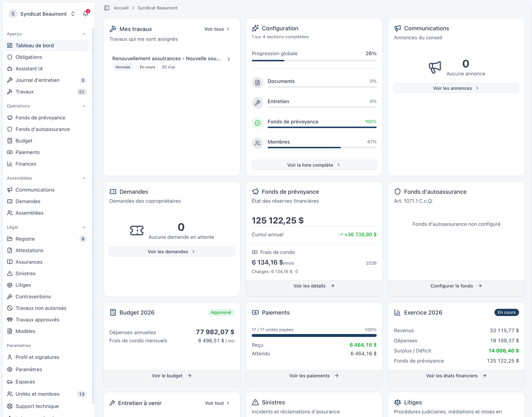Click Voir les états financiers button
The width and height of the screenshot is (532, 417).
tap(456, 376)
